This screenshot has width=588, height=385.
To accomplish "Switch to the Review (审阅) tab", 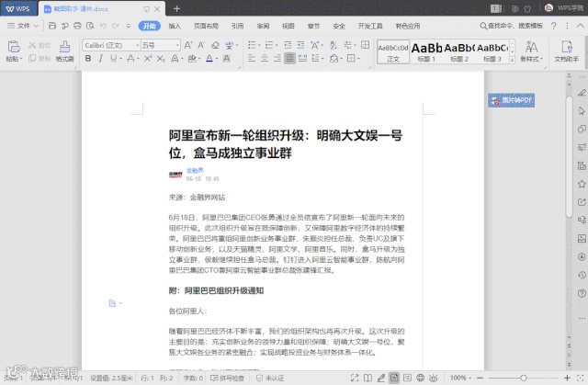I will pos(263,26).
